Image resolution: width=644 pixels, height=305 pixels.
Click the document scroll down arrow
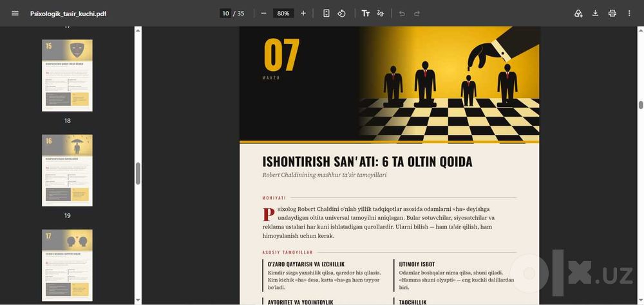pyautogui.click(x=641, y=300)
